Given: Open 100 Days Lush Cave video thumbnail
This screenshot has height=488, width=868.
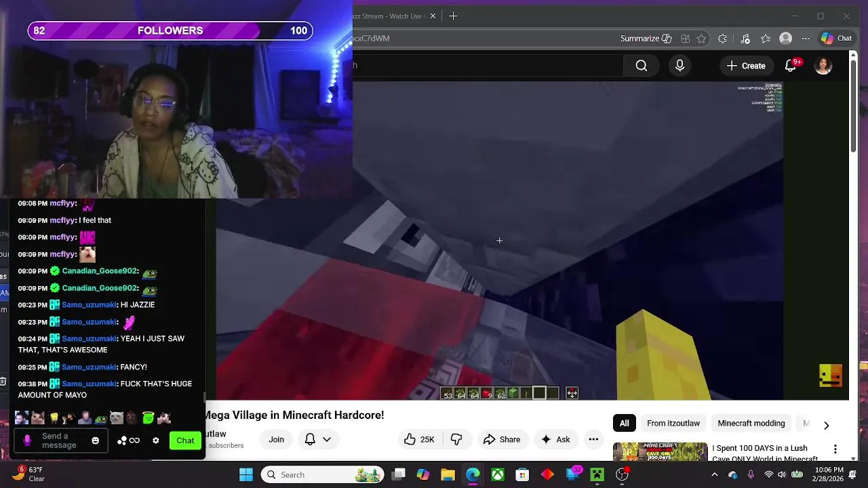Looking at the screenshot, I should 660,451.
